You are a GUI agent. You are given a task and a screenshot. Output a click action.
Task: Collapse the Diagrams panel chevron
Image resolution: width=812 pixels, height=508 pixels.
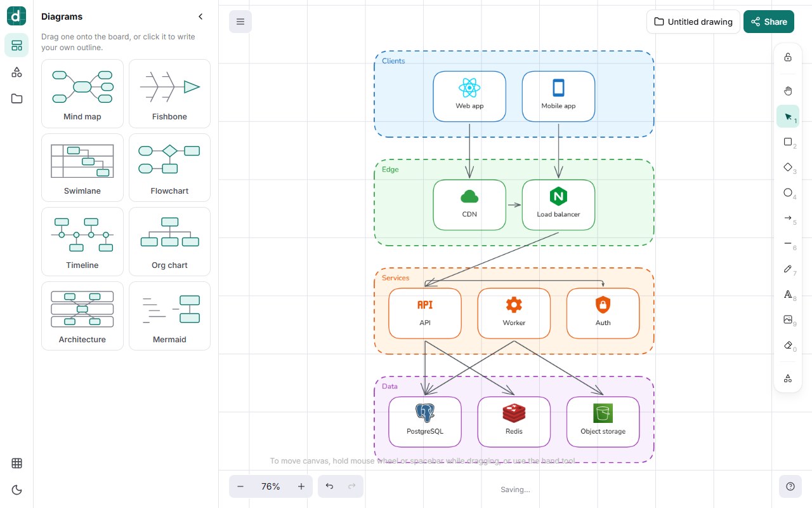200,17
